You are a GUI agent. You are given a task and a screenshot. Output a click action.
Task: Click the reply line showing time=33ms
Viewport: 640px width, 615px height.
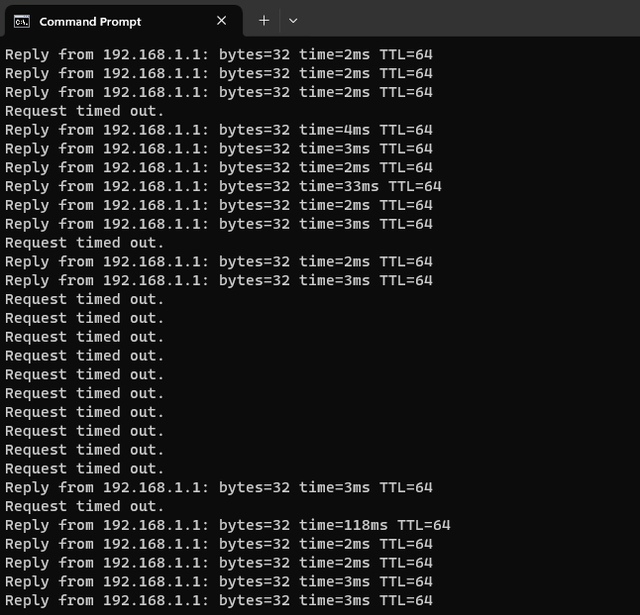pyautogui.click(x=223, y=186)
